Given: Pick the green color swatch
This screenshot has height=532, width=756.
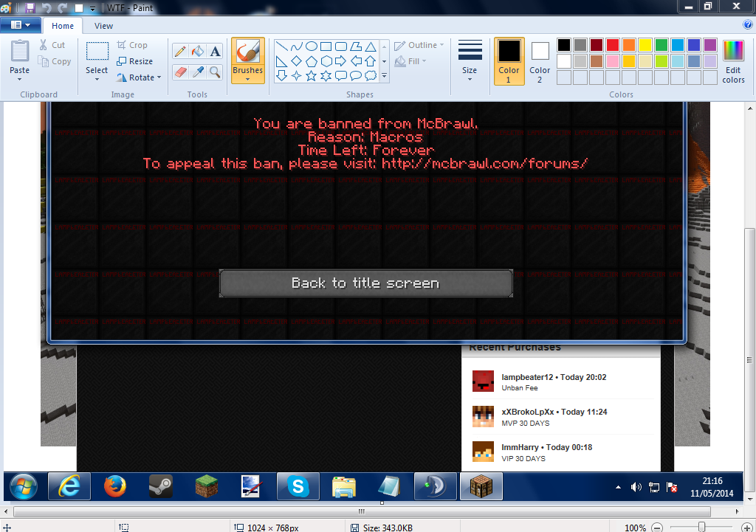Looking at the screenshot, I should click(661, 45).
